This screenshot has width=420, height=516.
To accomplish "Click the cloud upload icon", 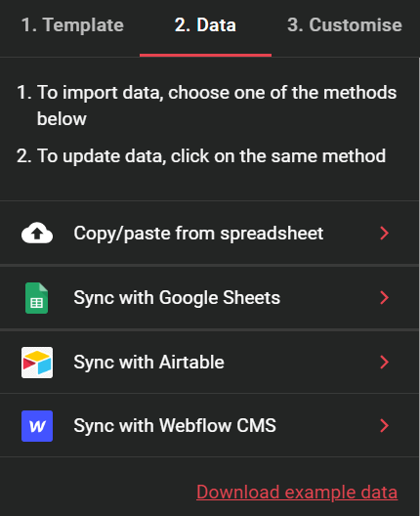I will click(37, 233).
